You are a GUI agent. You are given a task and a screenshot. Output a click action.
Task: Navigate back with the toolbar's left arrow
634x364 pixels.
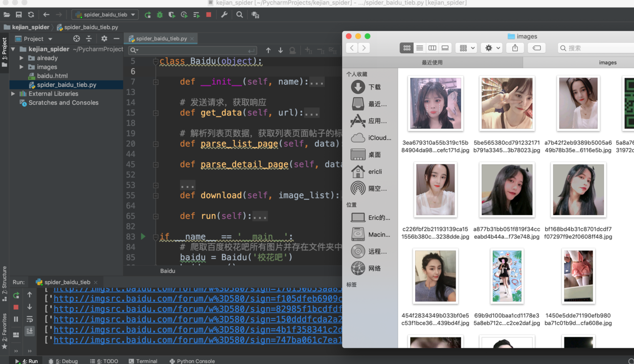tap(46, 15)
